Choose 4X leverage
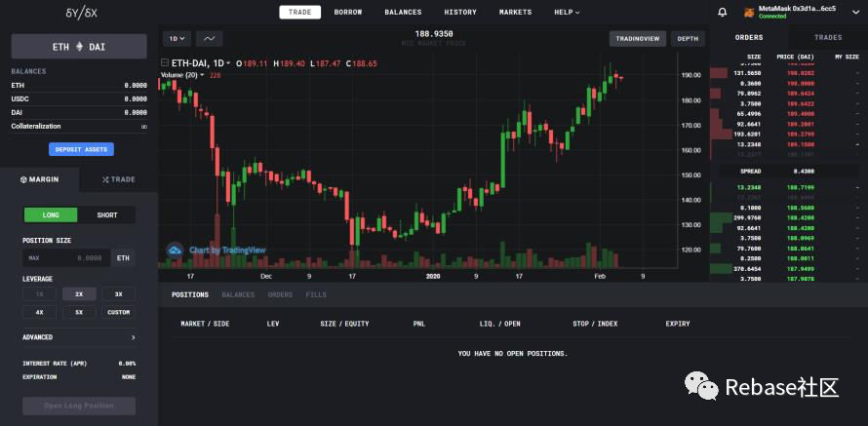The image size is (868, 426). [39, 312]
